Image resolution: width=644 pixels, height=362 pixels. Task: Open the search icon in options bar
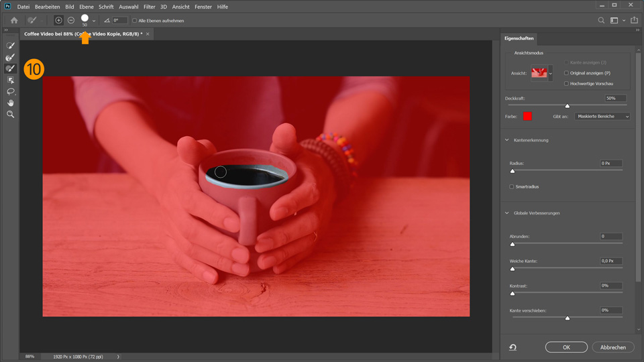tap(601, 20)
